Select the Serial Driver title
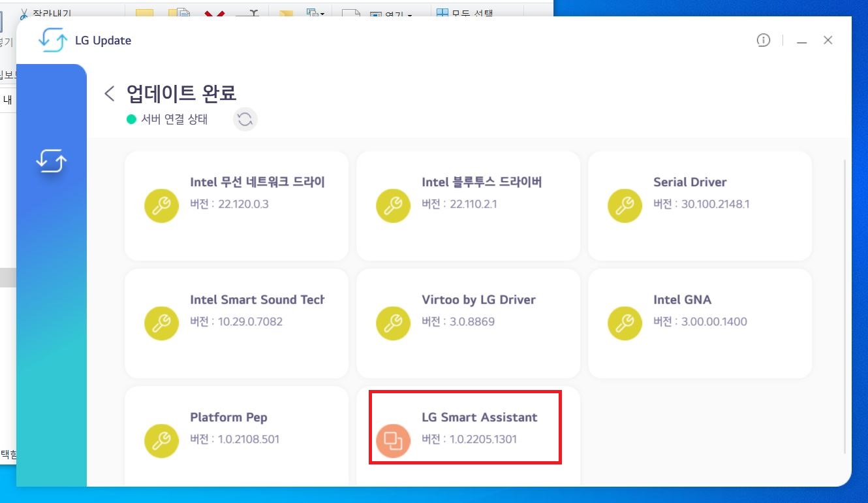Screen dimensions: 868x503 point(690,182)
